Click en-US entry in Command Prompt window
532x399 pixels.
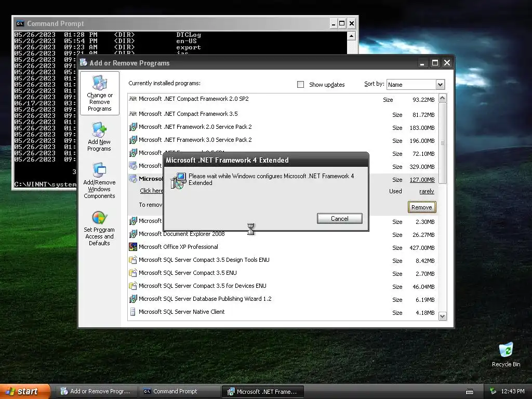tap(187, 41)
